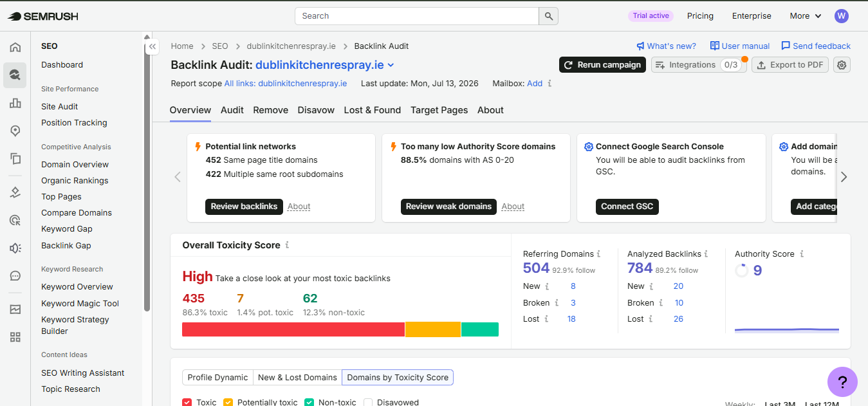The image size is (868, 406).
Task: Open the purple help question button
Action: click(842, 382)
